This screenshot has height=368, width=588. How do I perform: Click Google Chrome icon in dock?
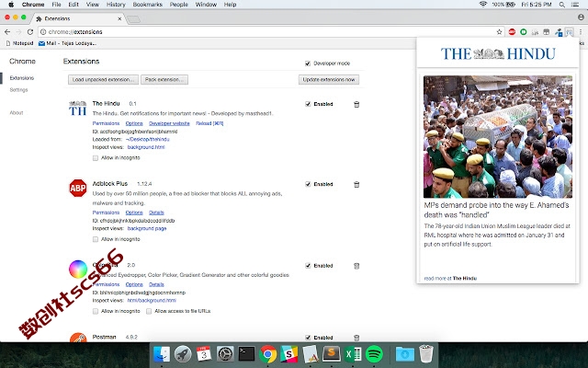pos(267,353)
